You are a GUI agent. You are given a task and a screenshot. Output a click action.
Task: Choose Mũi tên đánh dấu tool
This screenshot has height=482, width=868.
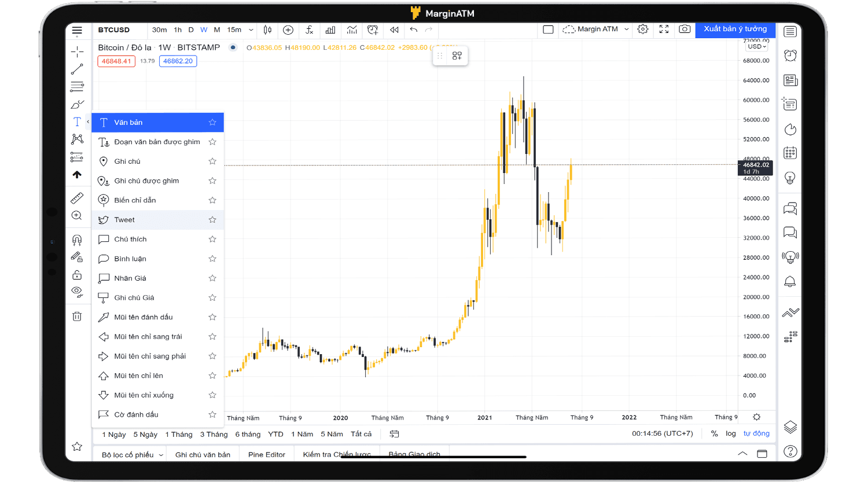tap(157, 317)
